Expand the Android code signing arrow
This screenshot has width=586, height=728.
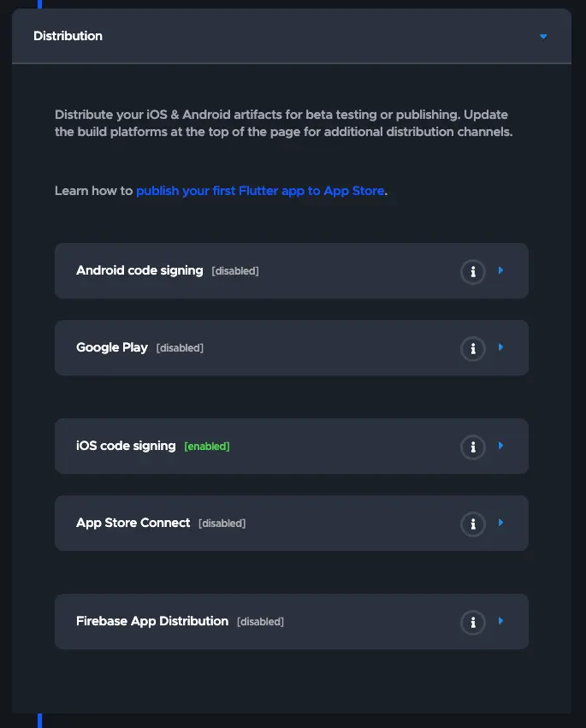[501, 270]
